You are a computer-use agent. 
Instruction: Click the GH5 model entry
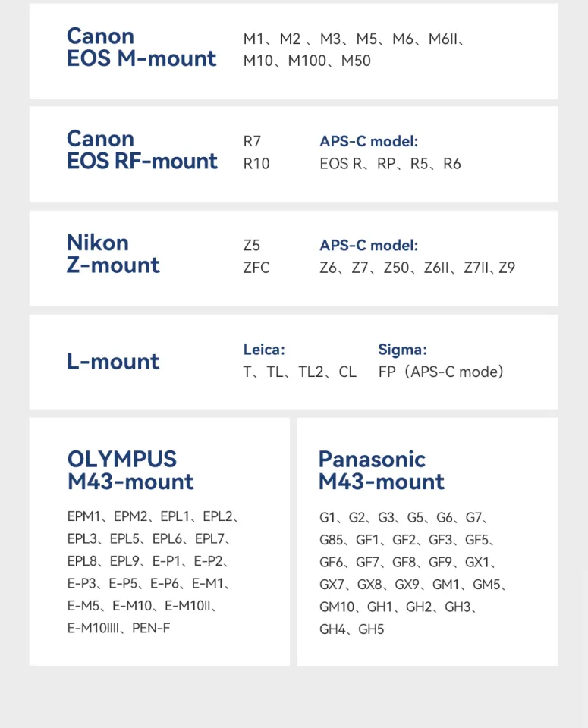(x=371, y=629)
